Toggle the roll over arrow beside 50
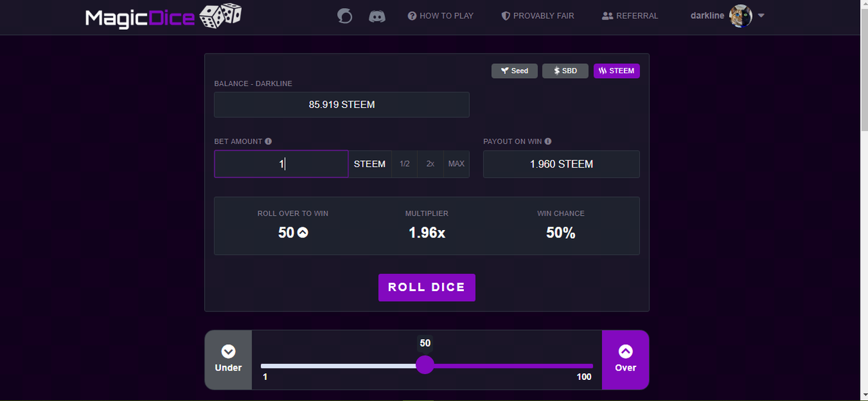Viewport: 868px width, 401px height. tap(303, 233)
